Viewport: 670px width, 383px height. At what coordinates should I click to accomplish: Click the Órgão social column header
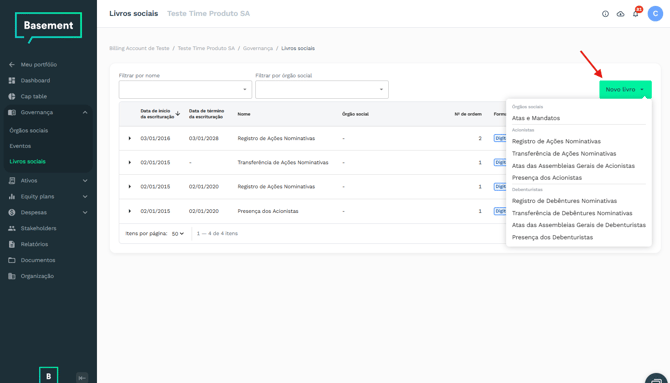point(355,114)
